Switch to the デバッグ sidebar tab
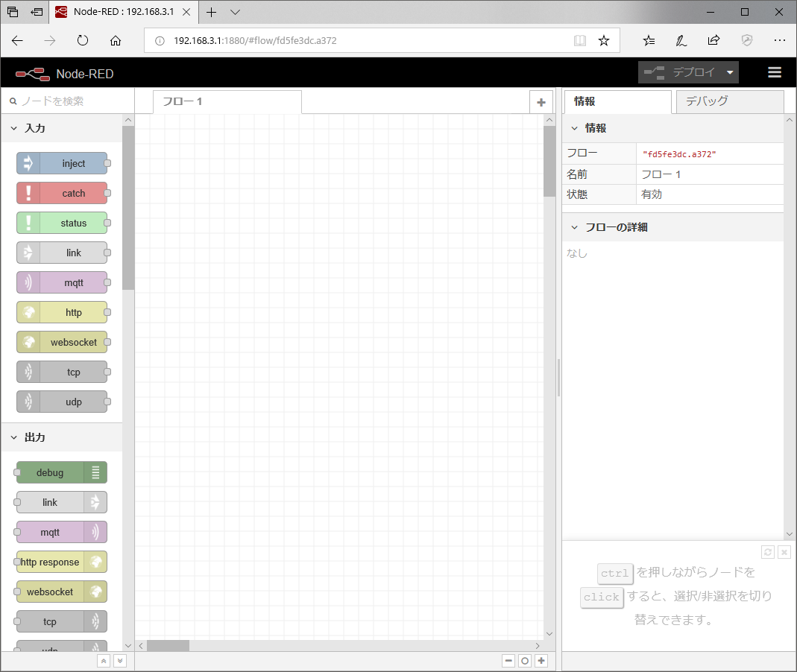This screenshot has width=797, height=672. pyautogui.click(x=729, y=102)
